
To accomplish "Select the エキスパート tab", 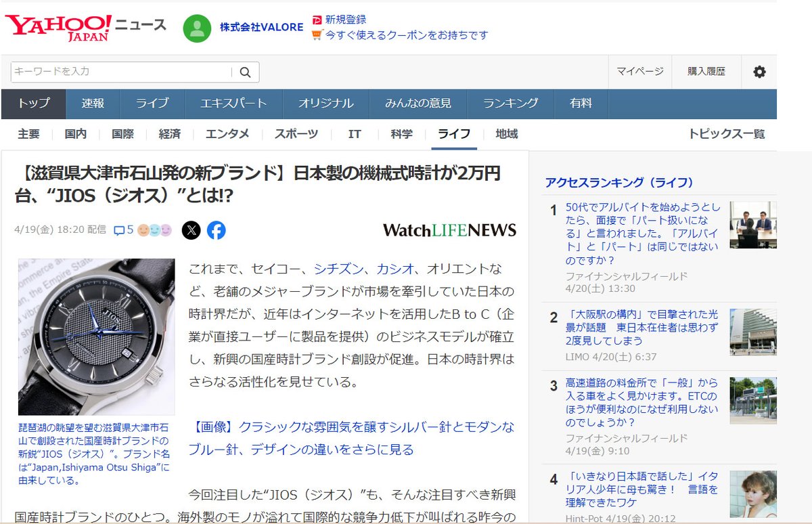I will pos(233,104).
